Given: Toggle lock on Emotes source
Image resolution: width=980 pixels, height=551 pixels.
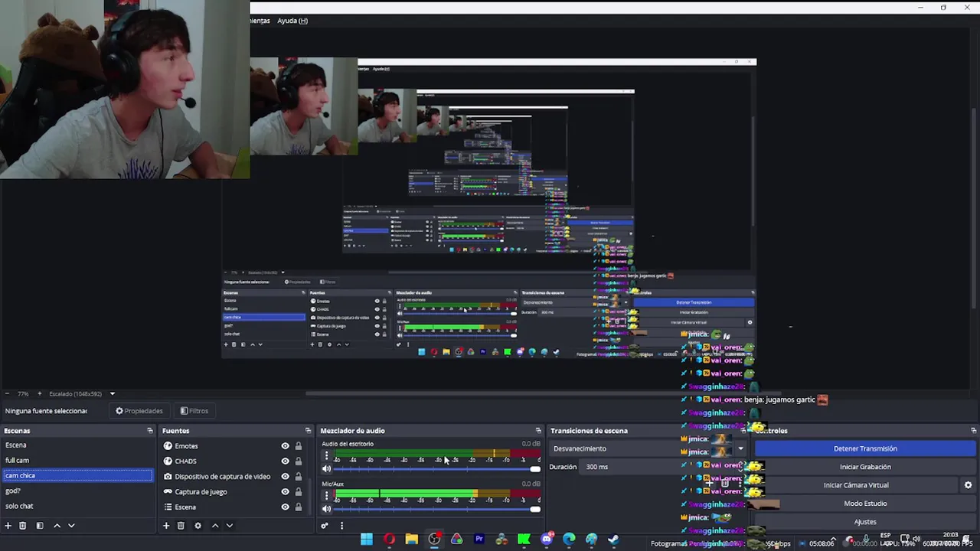Looking at the screenshot, I should click(x=299, y=446).
